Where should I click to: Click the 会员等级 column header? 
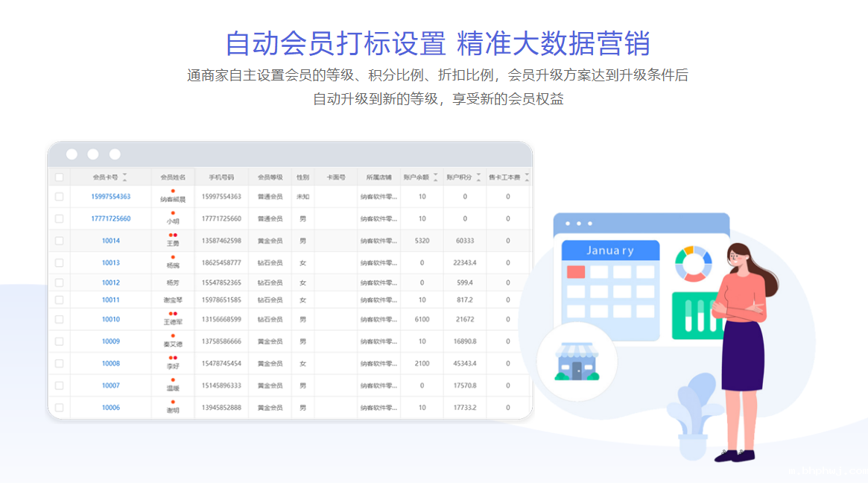pyautogui.click(x=270, y=177)
